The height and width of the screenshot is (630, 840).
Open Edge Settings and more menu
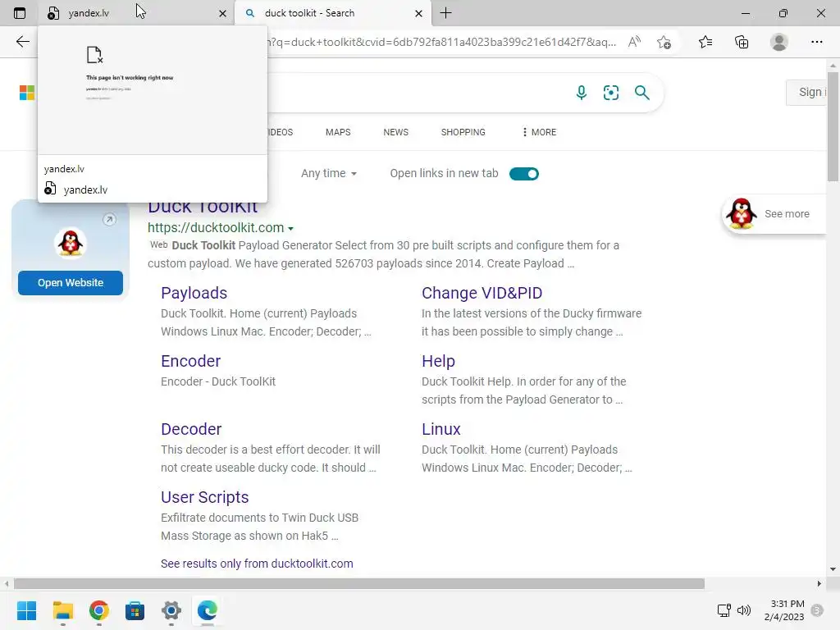pyautogui.click(x=816, y=42)
